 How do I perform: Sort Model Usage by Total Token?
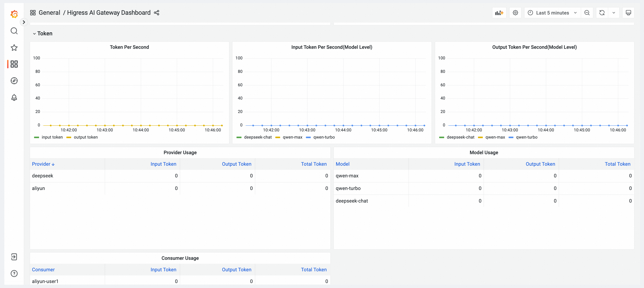click(x=617, y=164)
